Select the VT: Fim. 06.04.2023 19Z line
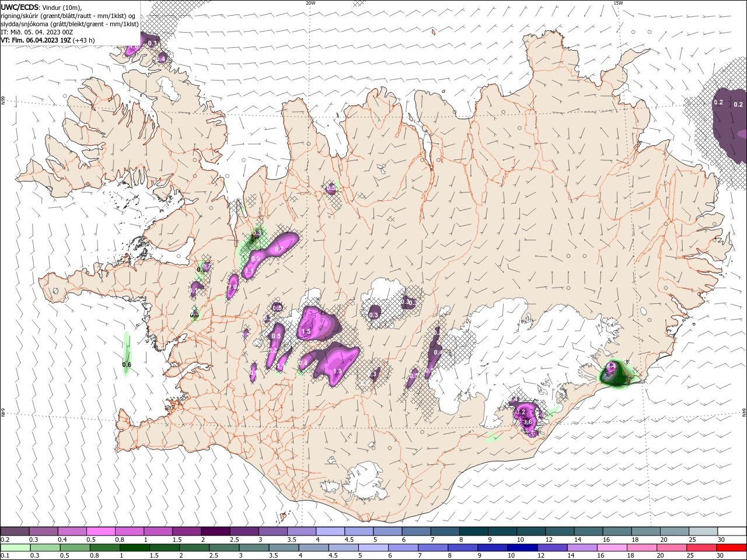This screenshot has height=560, width=747. pos(48,40)
